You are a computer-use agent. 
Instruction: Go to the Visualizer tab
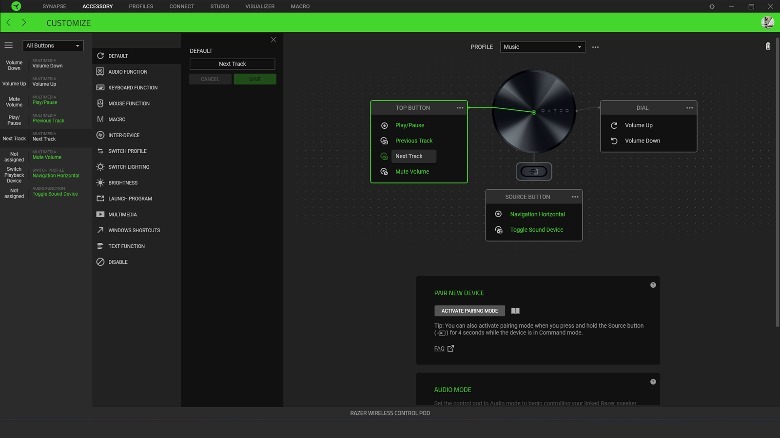point(258,6)
